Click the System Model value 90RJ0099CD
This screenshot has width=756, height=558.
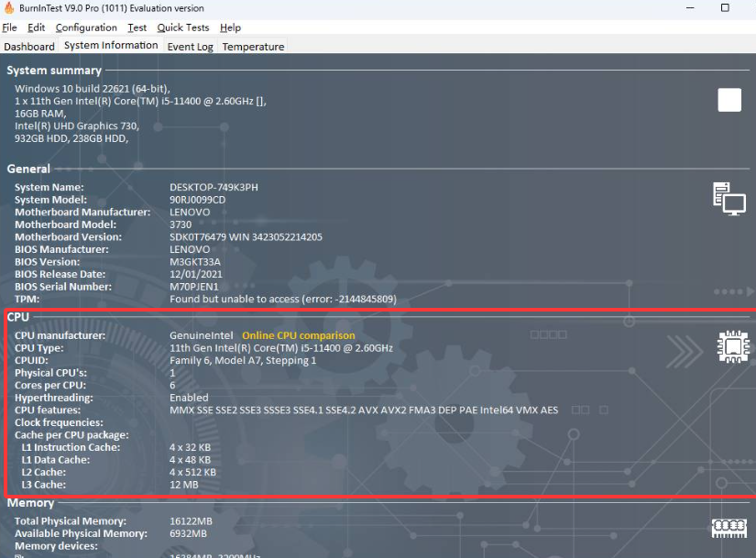pyautogui.click(x=198, y=200)
